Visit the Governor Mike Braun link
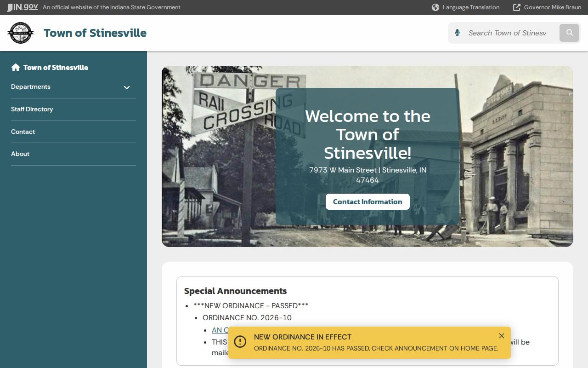This screenshot has width=588, height=368. [x=553, y=7]
